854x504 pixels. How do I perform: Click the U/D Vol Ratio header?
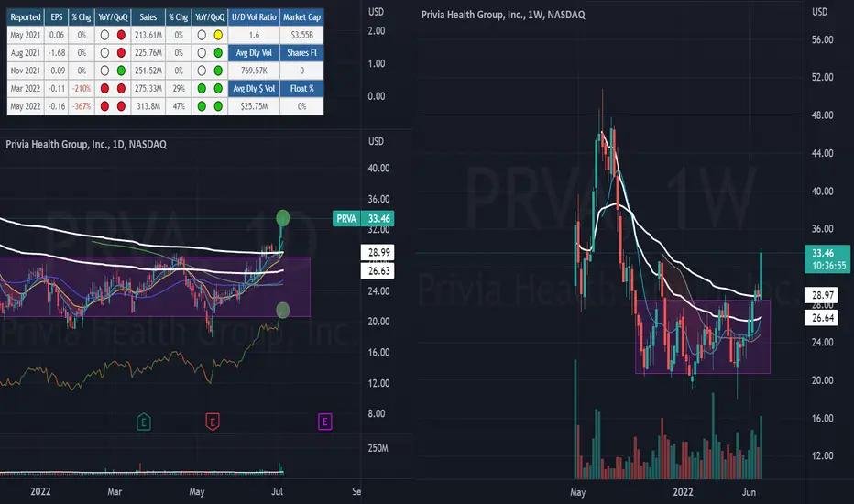point(254,16)
